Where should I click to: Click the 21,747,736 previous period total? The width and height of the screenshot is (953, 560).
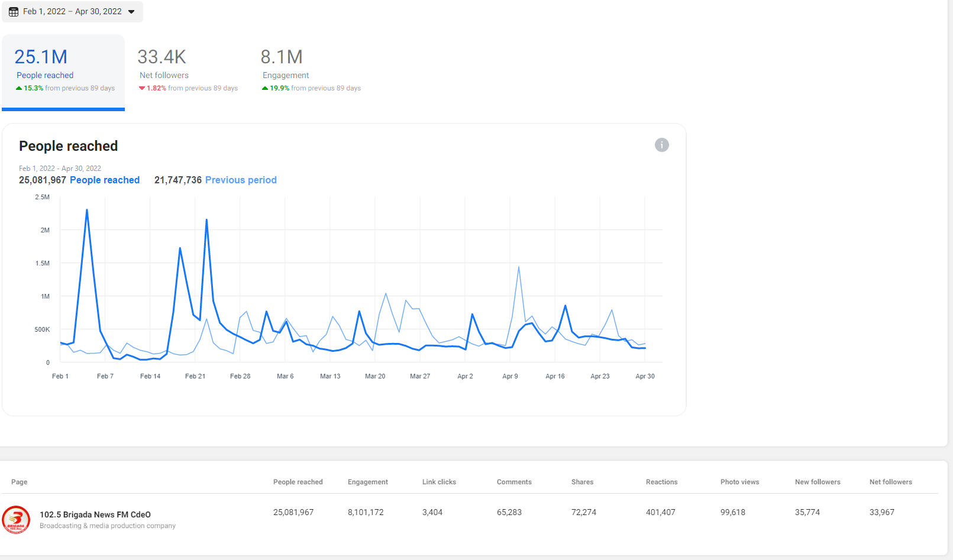pos(178,180)
